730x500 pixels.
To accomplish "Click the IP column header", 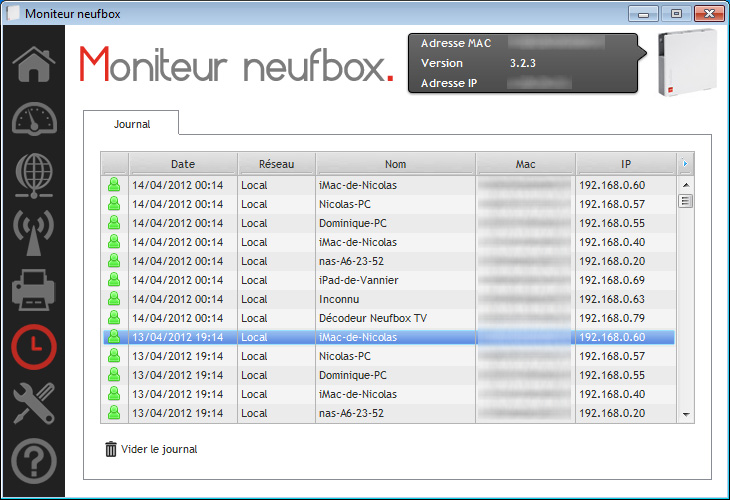I will [x=625, y=164].
